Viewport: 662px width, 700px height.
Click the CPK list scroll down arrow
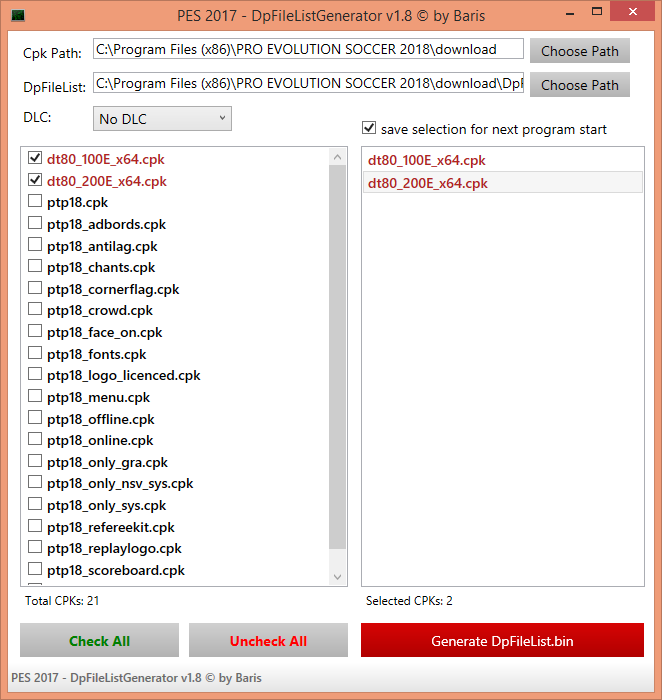[x=337, y=577]
